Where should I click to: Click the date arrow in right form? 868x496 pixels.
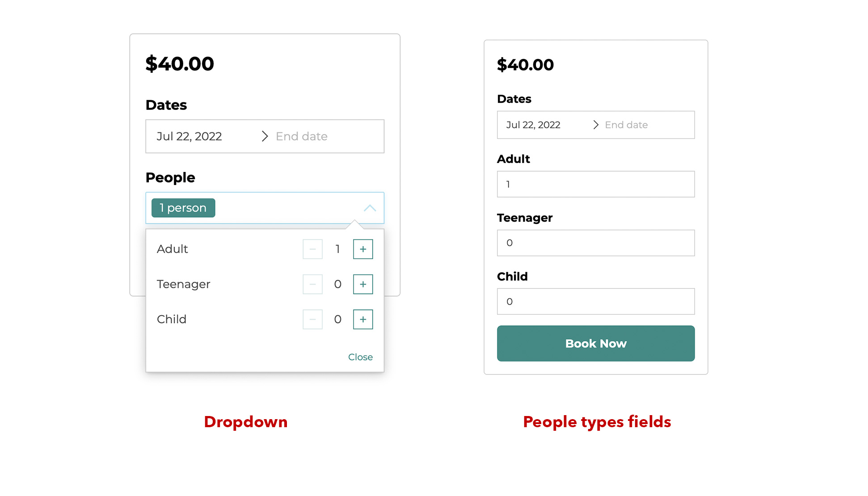595,125
